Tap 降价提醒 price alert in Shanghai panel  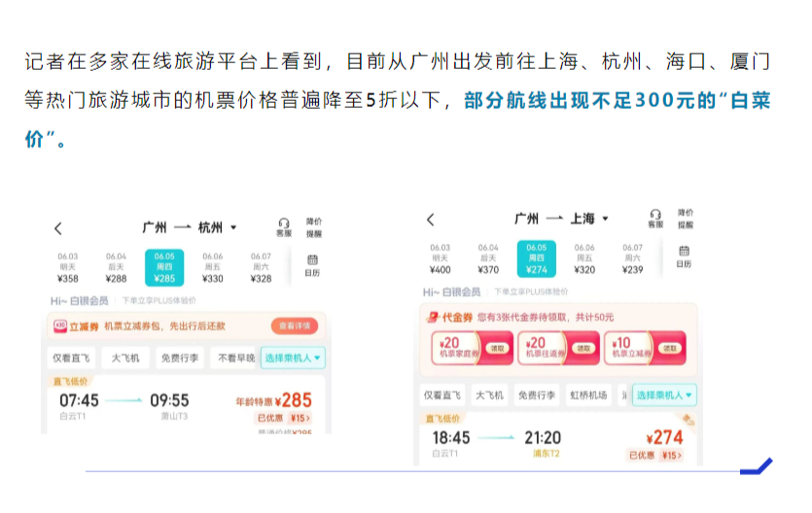coord(686,219)
